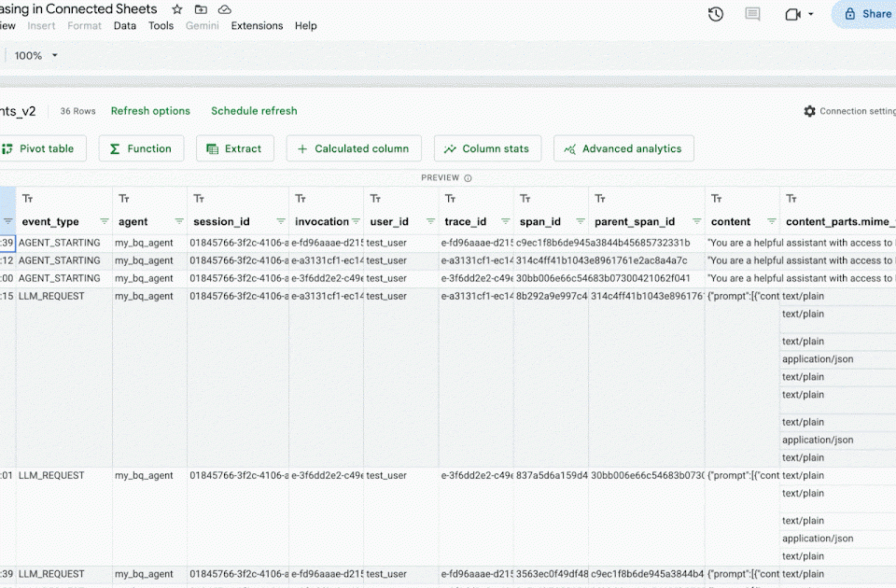Click text type icon above event_type
896x588 pixels.
point(27,198)
